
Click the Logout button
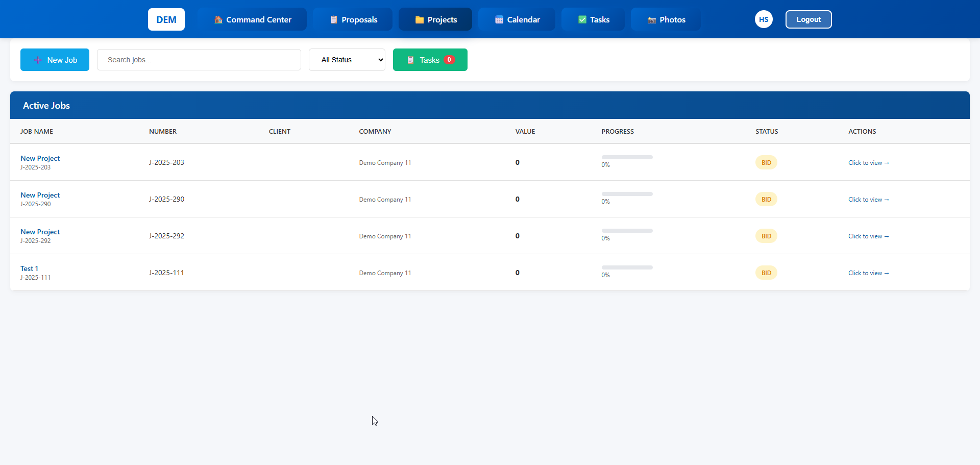coord(808,19)
